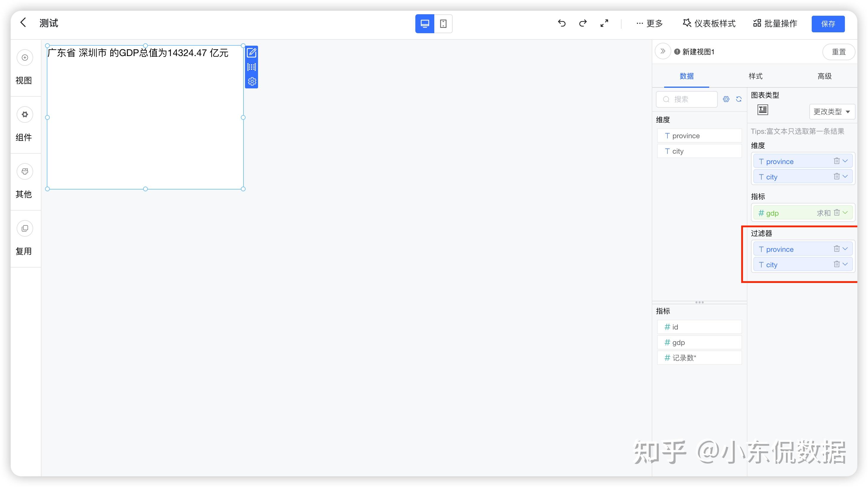The image size is (868, 487).
Task: Open the 样式 tab
Action: [755, 76]
